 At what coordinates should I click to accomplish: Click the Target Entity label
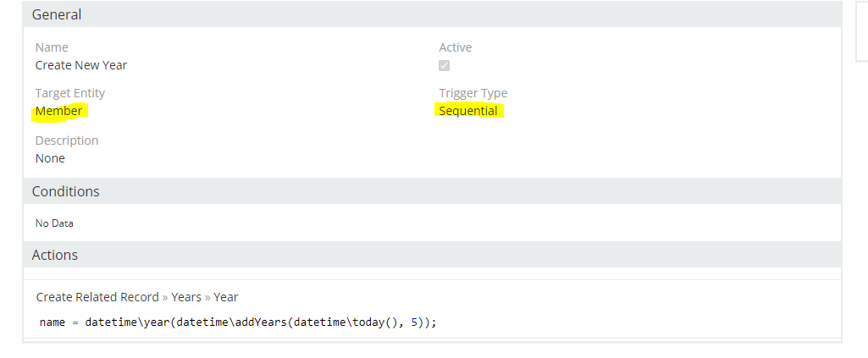(x=70, y=93)
